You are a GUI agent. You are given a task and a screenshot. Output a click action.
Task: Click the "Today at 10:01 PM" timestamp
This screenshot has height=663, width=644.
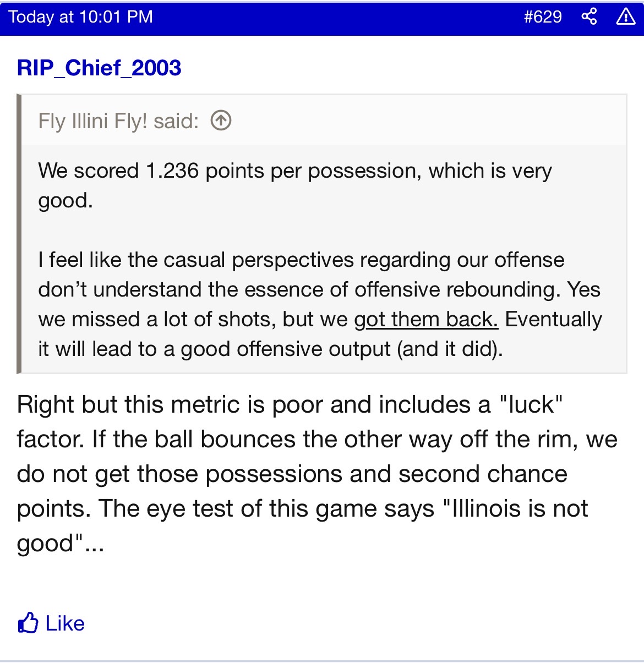click(80, 17)
